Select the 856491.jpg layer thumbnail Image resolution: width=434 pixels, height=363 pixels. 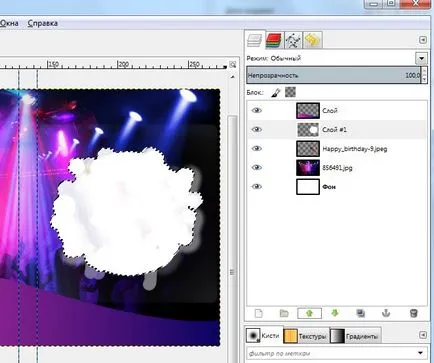click(308, 167)
